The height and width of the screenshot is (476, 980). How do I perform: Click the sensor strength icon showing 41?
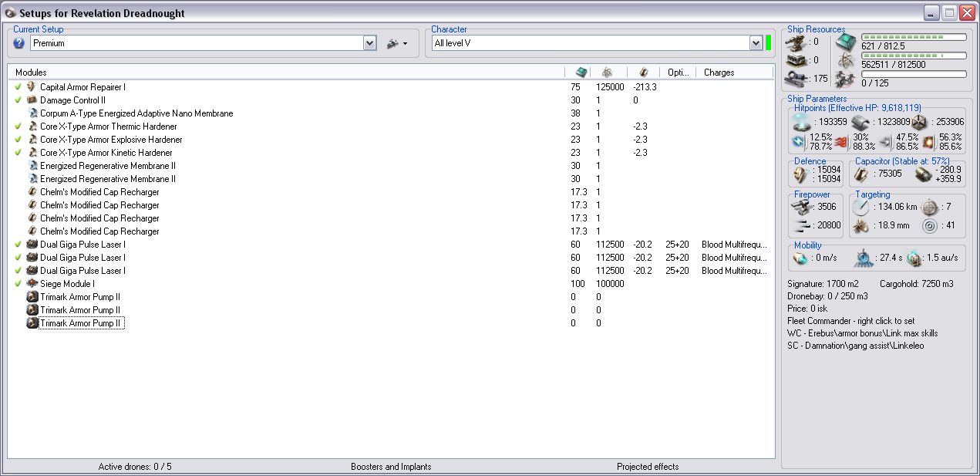pos(929,226)
